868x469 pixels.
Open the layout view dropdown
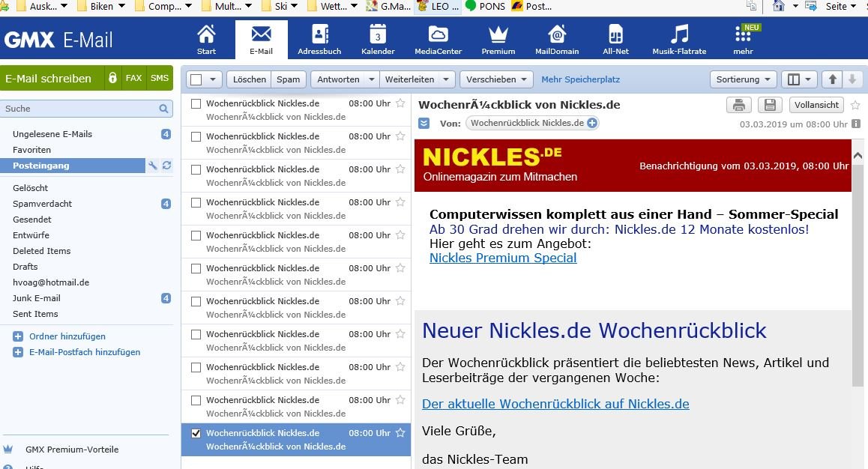click(799, 79)
